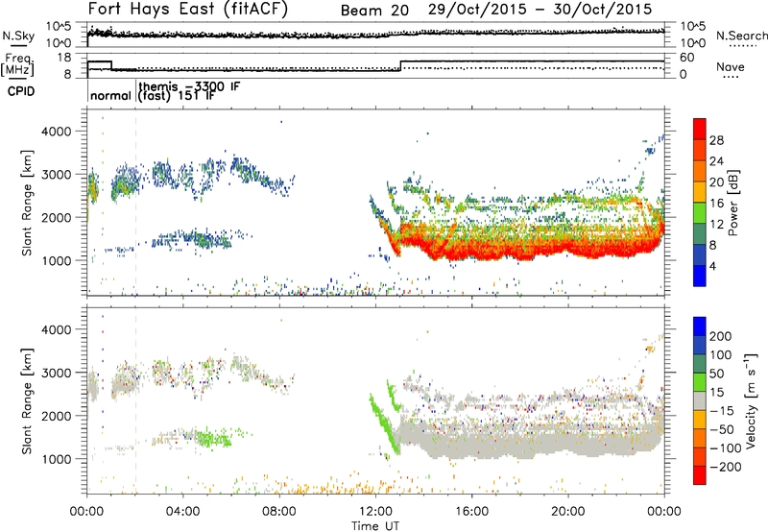Screen dimensions: 768x532
Task: Click the green velocity patch near 05:00 in velocity panel
Action: [x=213, y=438]
